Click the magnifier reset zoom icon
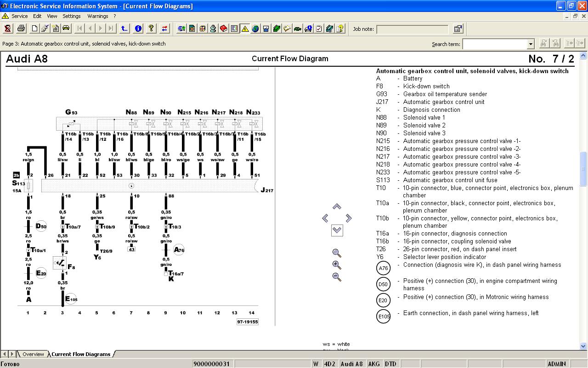588x368 pixels. click(x=337, y=253)
